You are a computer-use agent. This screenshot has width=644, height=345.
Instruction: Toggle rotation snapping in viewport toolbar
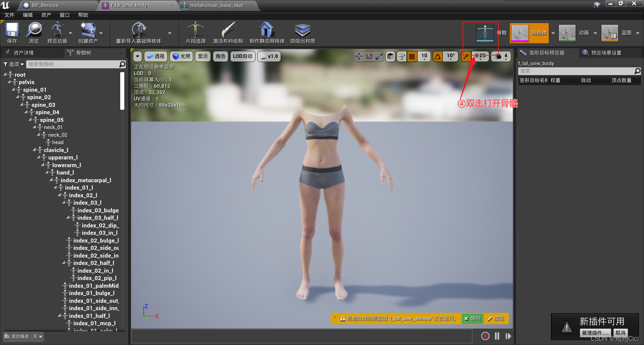pos(438,56)
